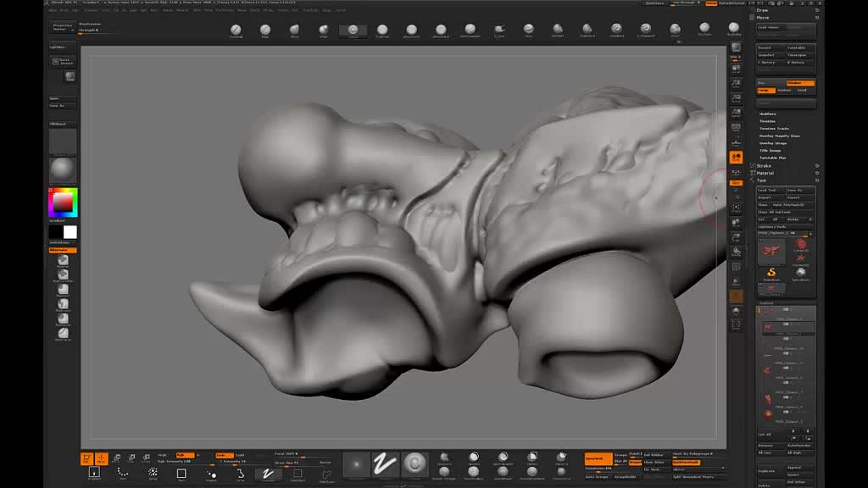Expand the Overlay Image section

pos(773,143)
